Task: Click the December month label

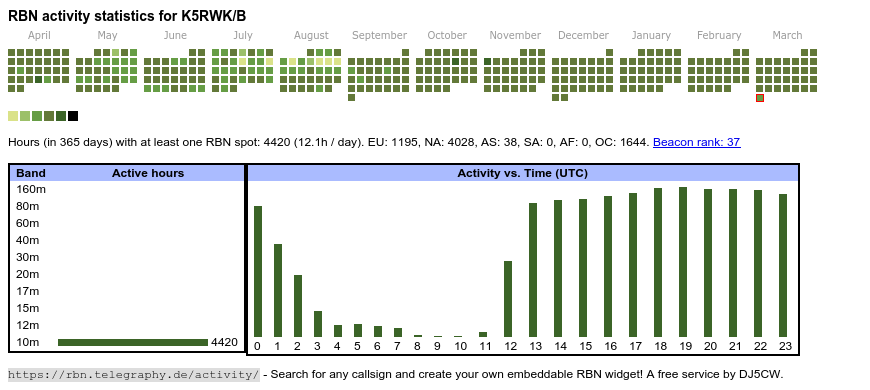Action: [583, 36]
